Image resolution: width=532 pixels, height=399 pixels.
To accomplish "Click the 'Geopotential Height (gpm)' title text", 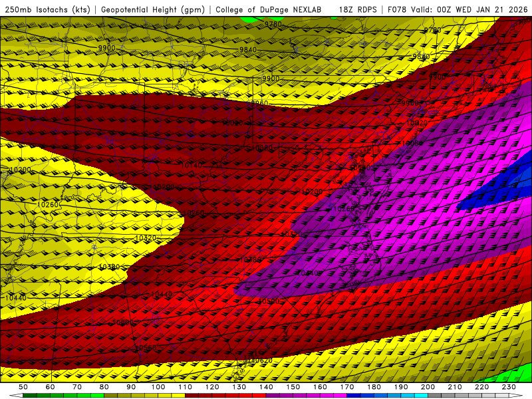I will [x=153, y=9].
